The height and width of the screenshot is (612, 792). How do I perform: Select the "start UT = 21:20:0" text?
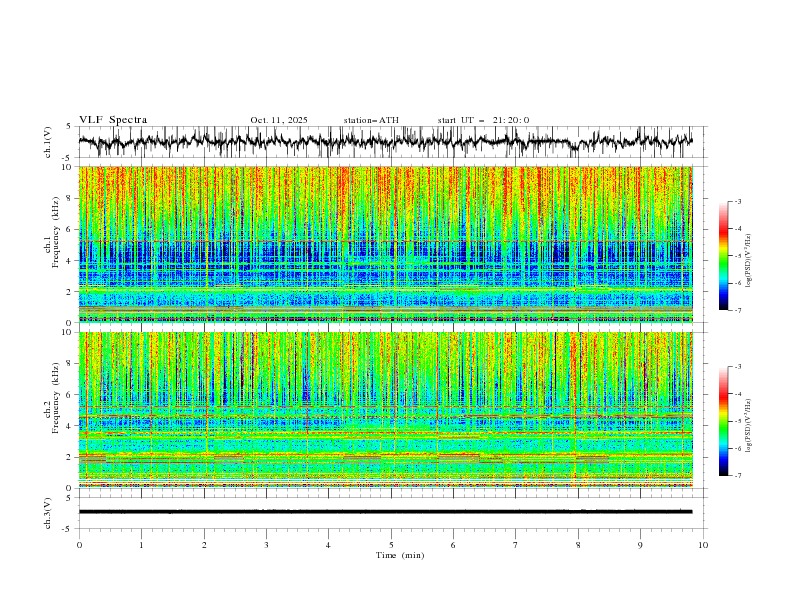click(483, 120)
